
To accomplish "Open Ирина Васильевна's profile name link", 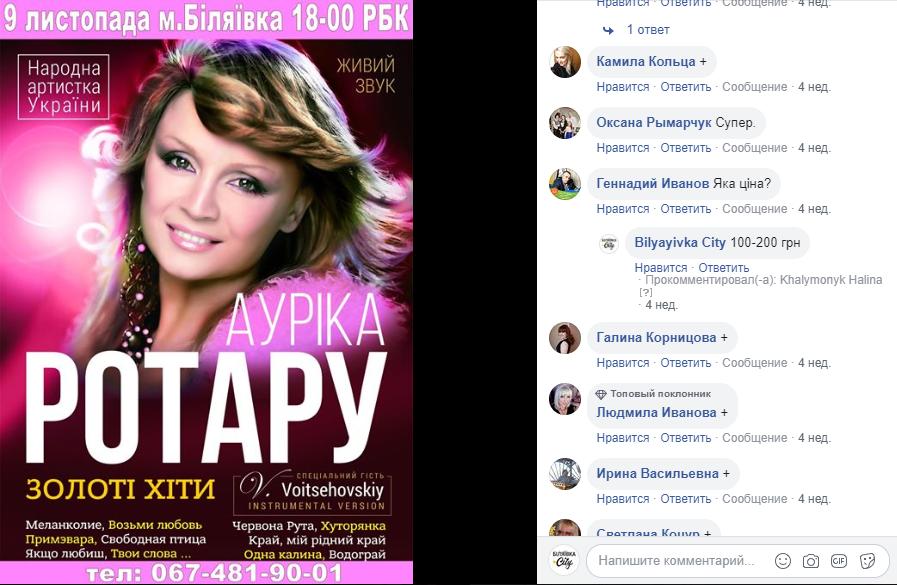I will click(657, 473).
